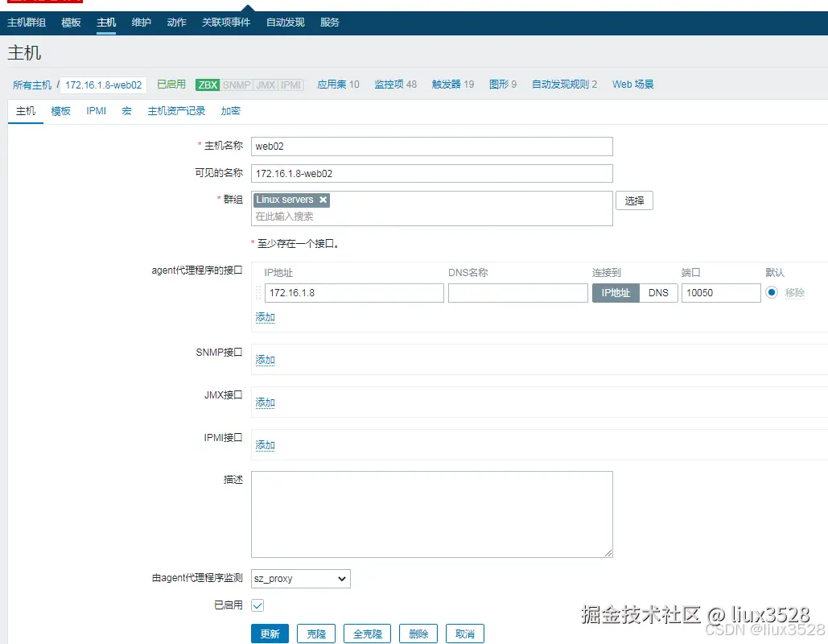Focus the 主机名称 field containing web02
The height and width of the screenshot is (644, 828).
point(432,147)
